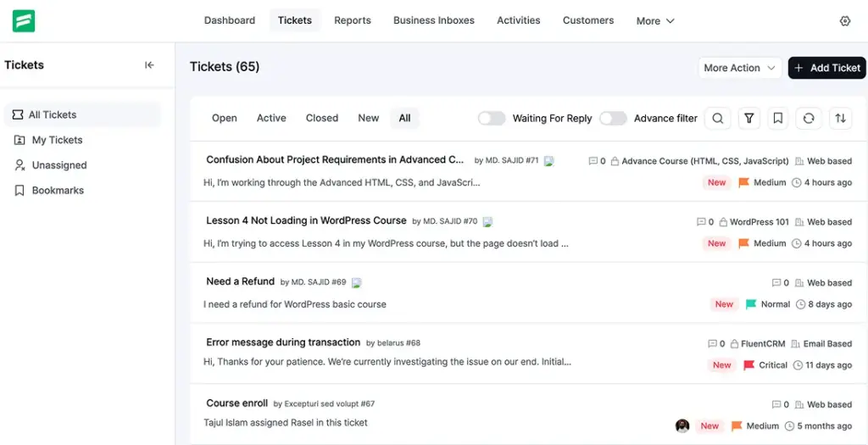Open ticket search with magnifier icon
The image size is (868, 445).
717,119
